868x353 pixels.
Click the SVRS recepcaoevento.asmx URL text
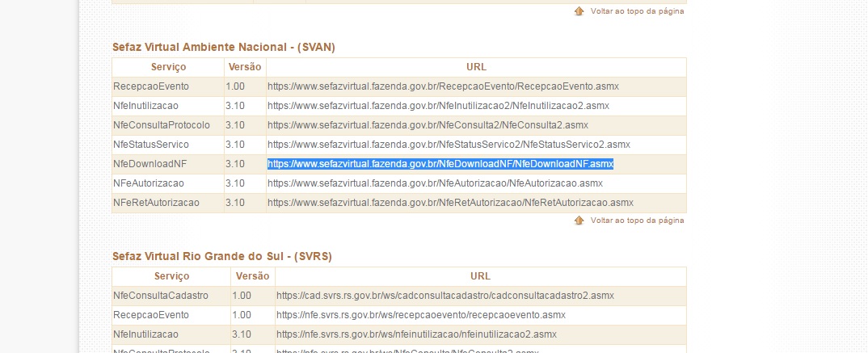[x=421, y=315]
